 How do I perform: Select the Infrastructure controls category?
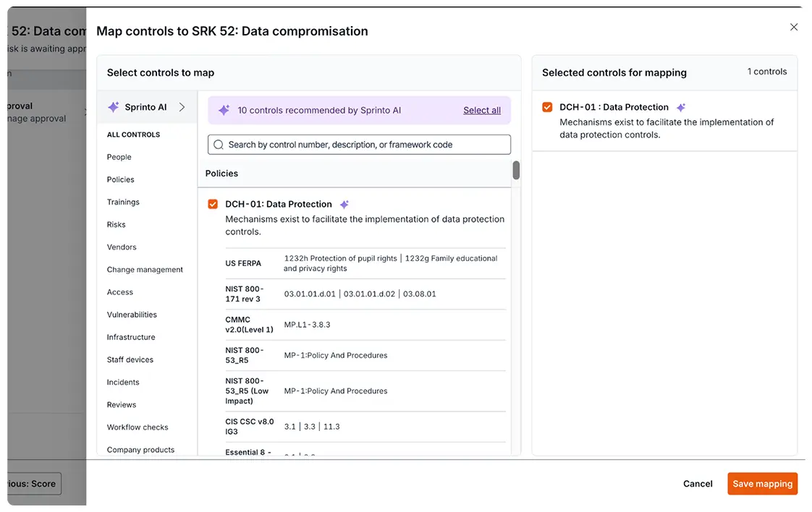(131, 337)
